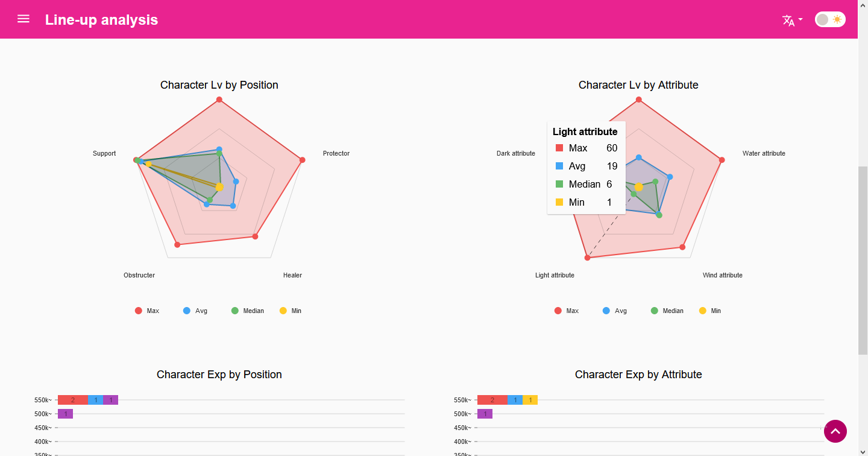Click the Support max data point
The height and width of the screenshot is (456, 868).
pyautogui.click(x=136, y=160)
